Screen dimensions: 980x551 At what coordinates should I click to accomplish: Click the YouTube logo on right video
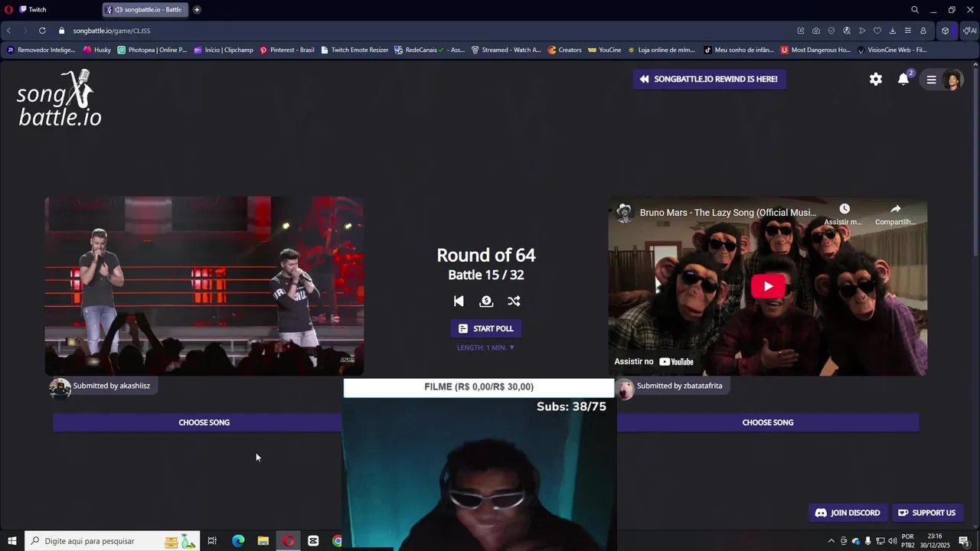[x=676, y=362]
